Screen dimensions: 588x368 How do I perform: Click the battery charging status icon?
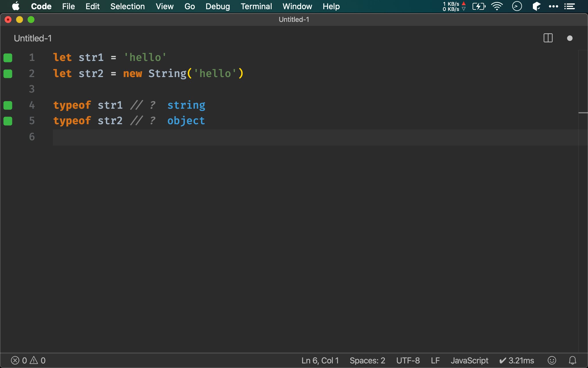[x=479, y=6]
